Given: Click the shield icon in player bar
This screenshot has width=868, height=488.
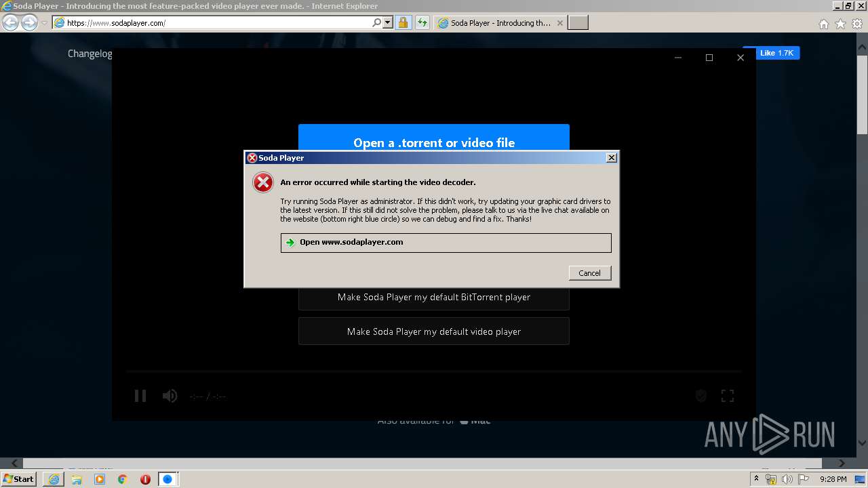Looking at the screenshot, I should click(701, 396).
